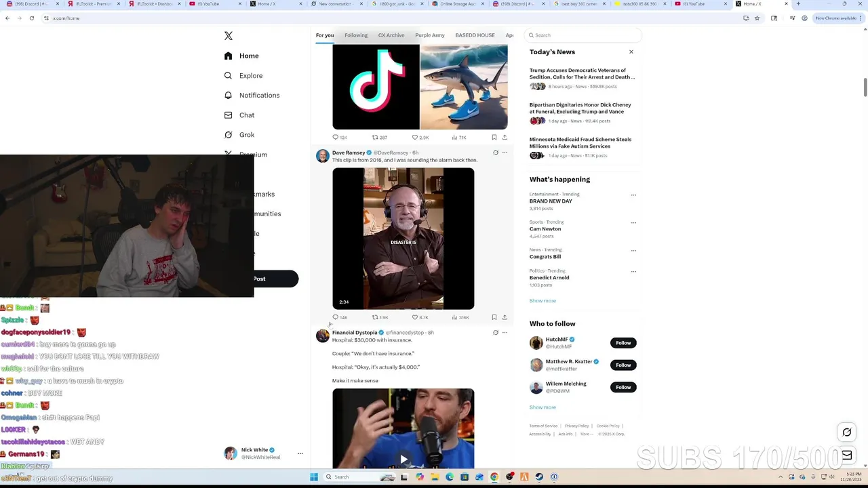Open the Windows Start menu

pos(314,477)
